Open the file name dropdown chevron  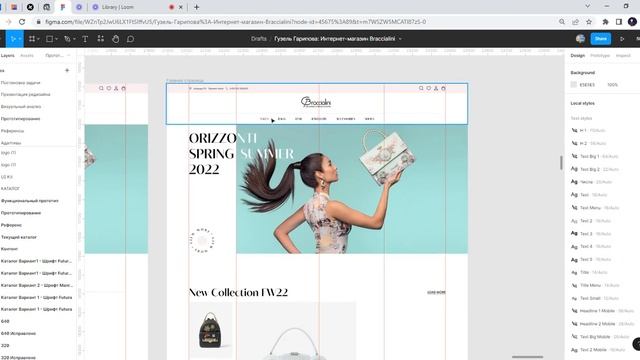(x=400, y=39)
